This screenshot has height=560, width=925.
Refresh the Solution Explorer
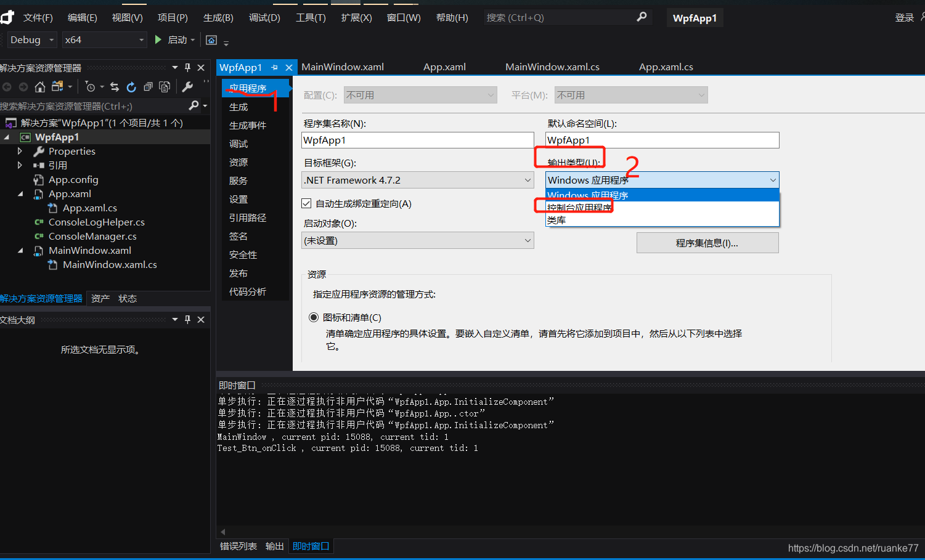click(131, 87)
